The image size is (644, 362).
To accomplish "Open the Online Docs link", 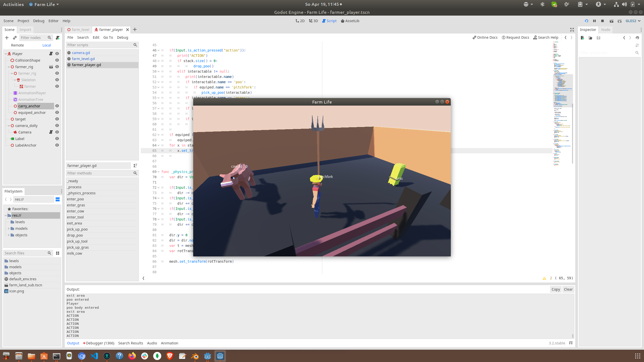I will click(485, 37).
